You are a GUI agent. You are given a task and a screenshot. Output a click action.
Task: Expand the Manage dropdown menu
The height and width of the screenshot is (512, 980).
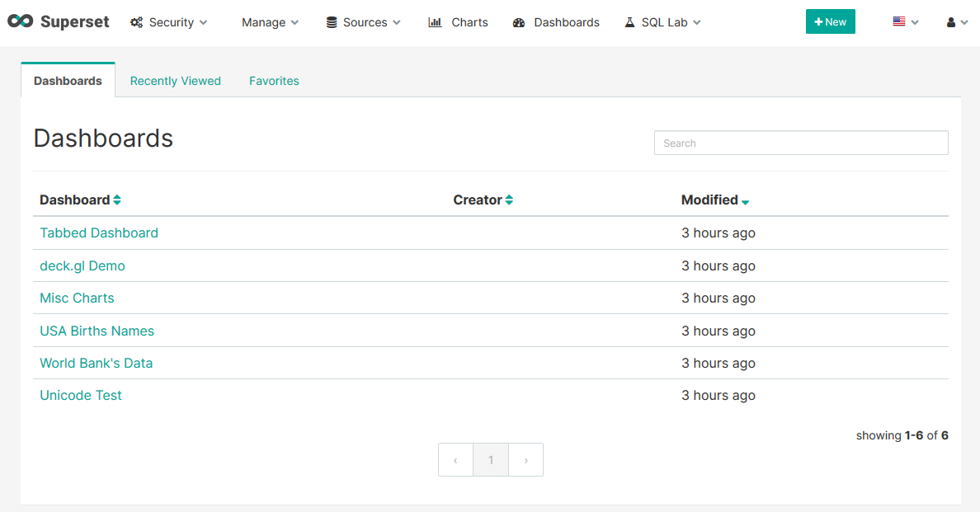[x=270, y=22]
